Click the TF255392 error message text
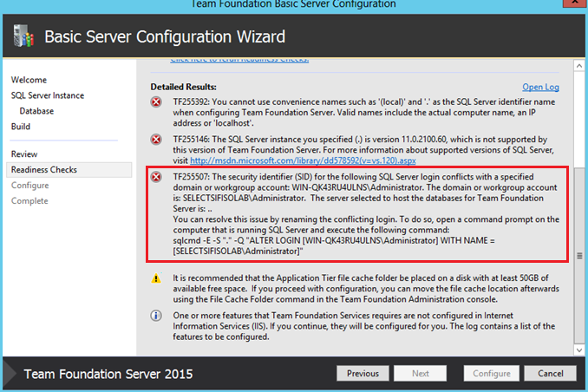This screenshot has height=392, width=588. tap(363, 113)
